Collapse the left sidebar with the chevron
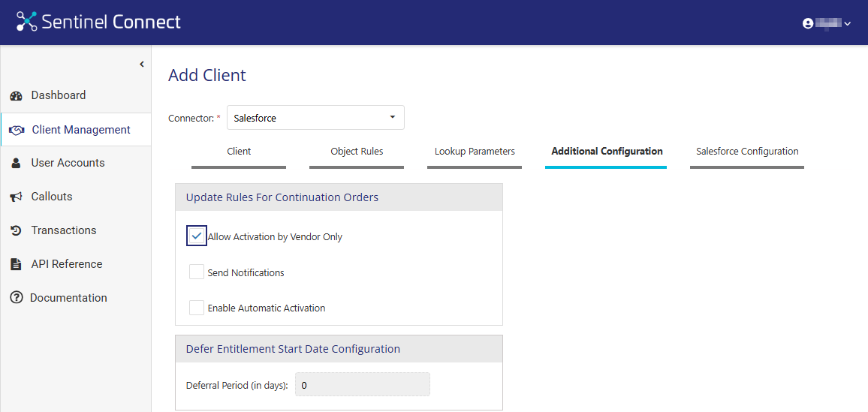The image size is (868, 412). (141, 65)
